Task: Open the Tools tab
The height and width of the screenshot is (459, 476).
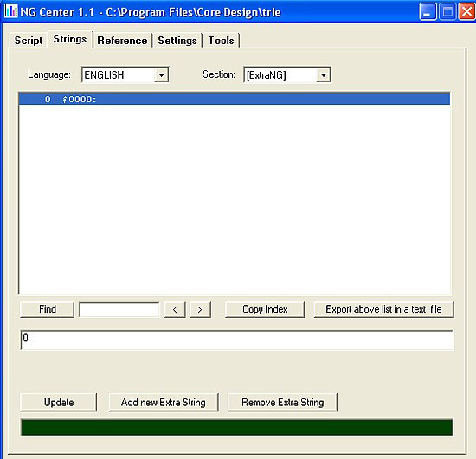Action: tap(221, 41)
